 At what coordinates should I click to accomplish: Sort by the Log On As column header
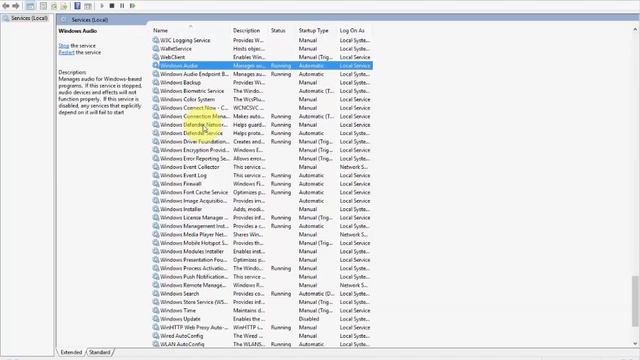coord(354,31)
